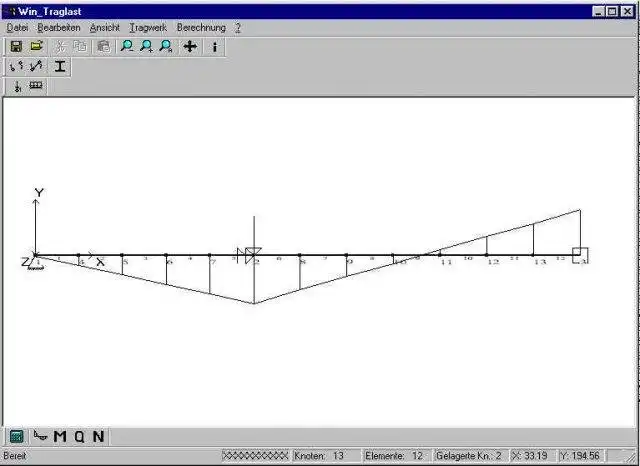Click the X axis label near origin
This screenshot has width=640, height=466.
pos(100,262)
